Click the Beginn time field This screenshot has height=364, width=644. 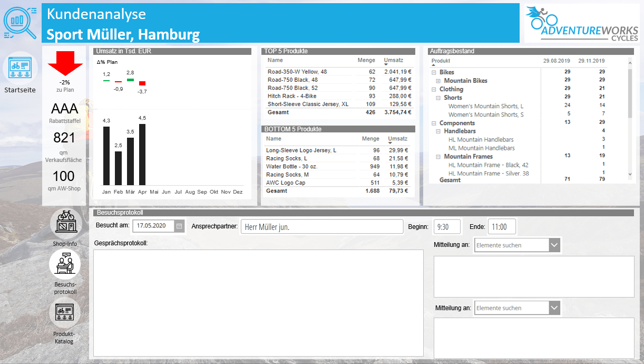click(447, 227)
